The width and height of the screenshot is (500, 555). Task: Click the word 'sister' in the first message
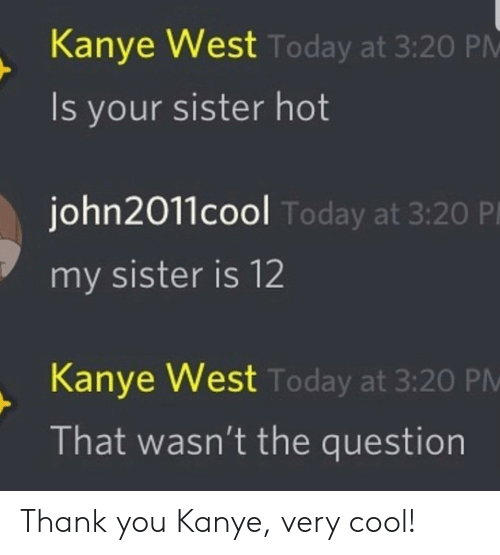(x=218, y=107)
